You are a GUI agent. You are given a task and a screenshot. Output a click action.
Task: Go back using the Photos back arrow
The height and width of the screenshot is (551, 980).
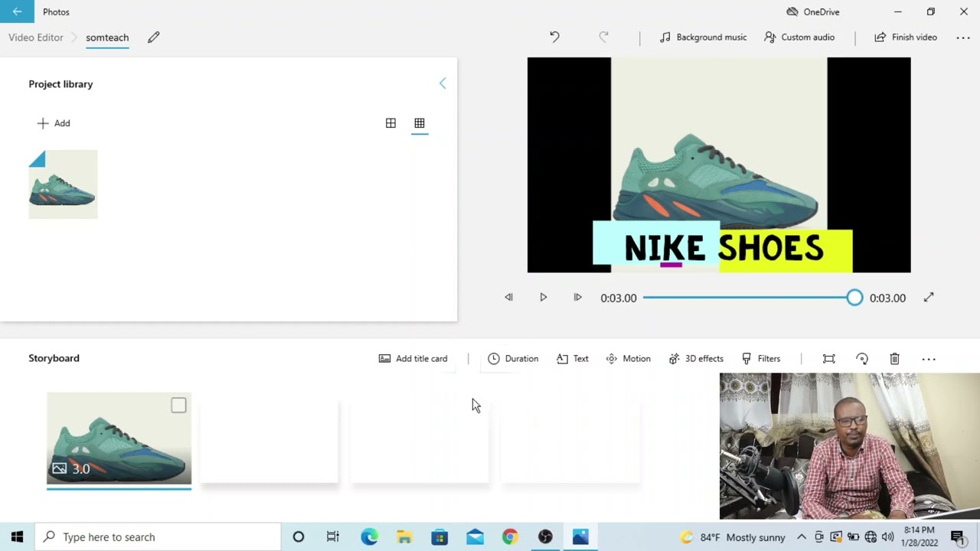click(x=17, y=11)
